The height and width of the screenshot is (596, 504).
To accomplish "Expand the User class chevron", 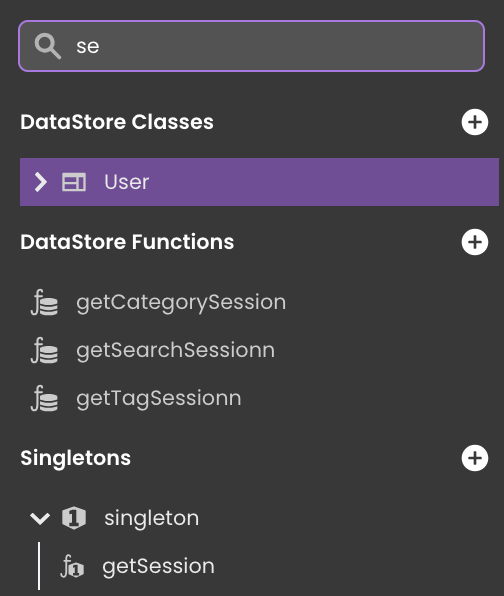I will pos(40,182).
